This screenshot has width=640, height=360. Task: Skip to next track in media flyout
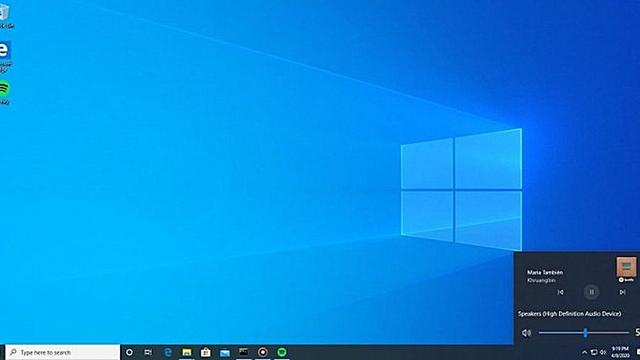click(622, 292)
